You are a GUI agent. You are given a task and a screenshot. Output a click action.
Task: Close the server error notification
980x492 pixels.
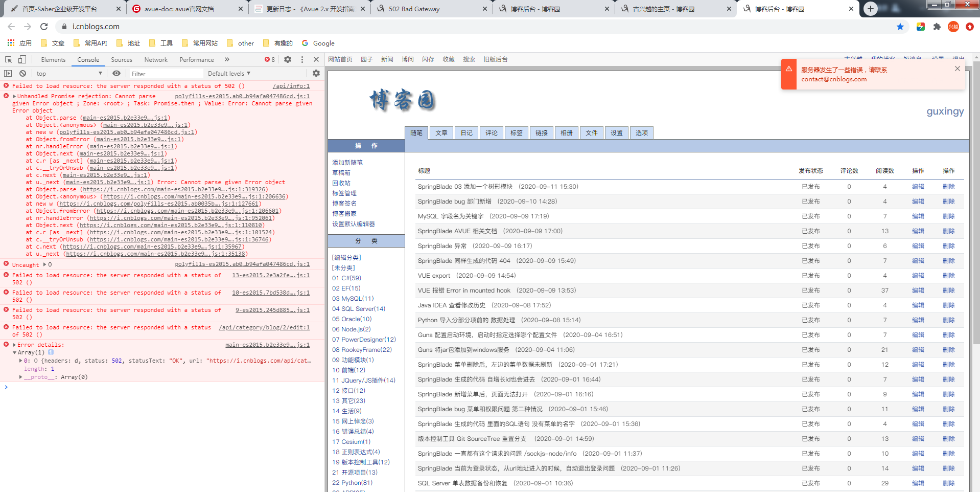[x=958, y=69]
